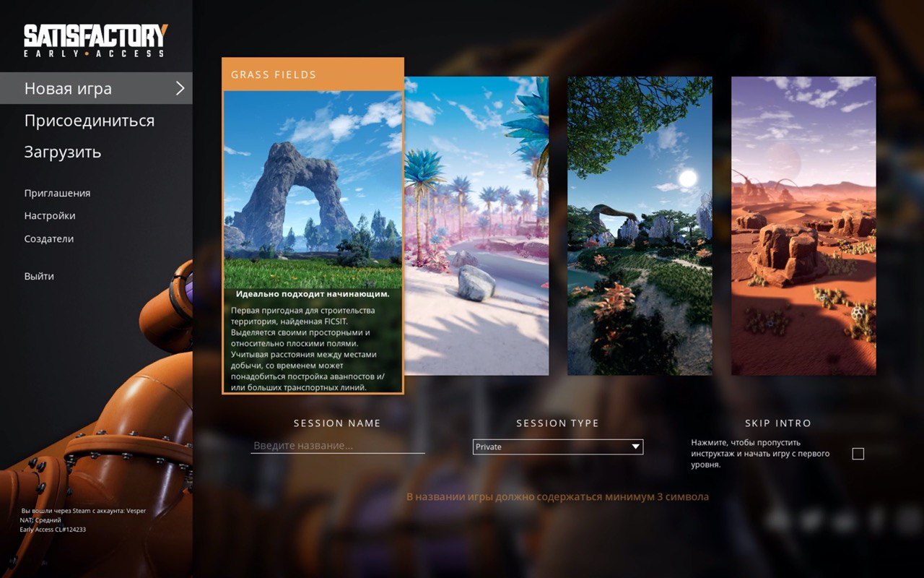The width and height of the screenshot is (924, 578).
Task: Click the GRASS FIELDS card title
Action: click(x=274, y=74)
